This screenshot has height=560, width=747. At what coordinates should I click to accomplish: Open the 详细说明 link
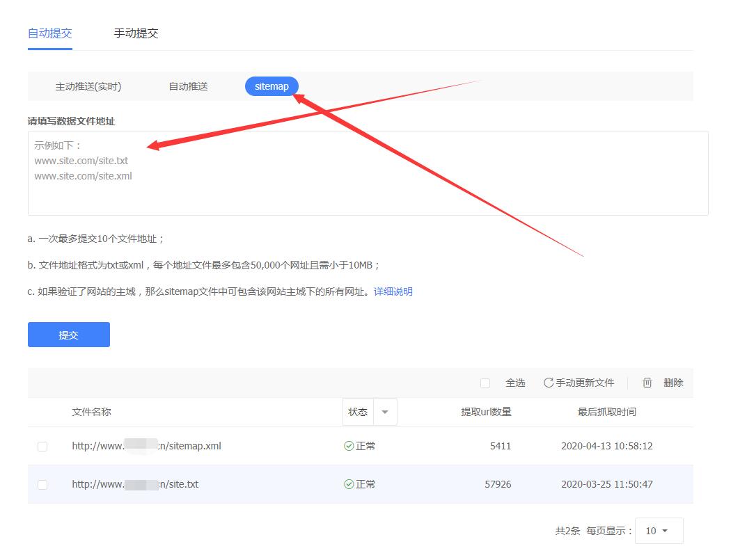(x=393, y=291)
